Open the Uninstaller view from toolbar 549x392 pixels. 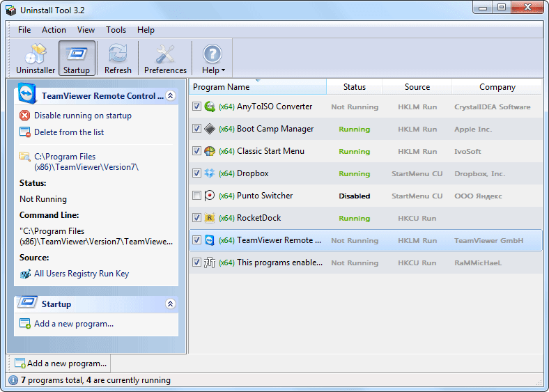tap(36, 58)
